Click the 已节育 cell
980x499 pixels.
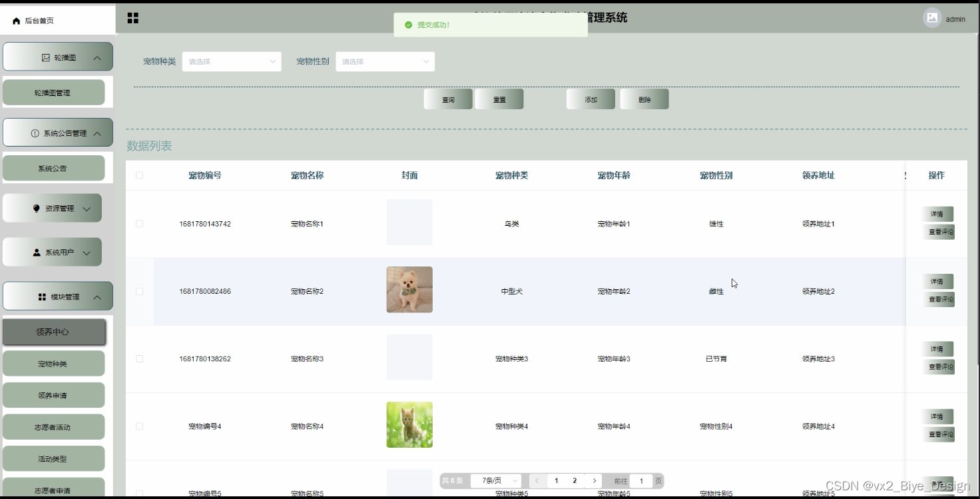point(716,358)
